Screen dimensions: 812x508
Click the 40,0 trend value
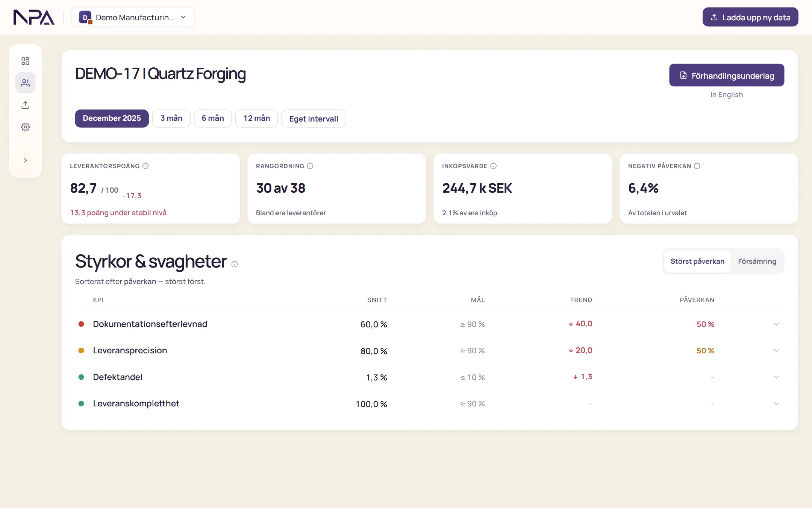pyautogui.click(x=580, y=324)
